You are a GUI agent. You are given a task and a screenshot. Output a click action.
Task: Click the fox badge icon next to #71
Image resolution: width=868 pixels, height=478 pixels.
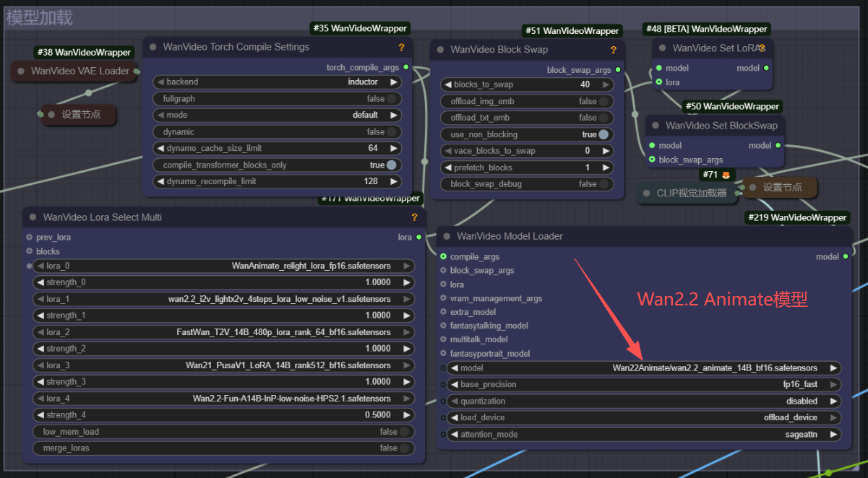click(726, 175)
